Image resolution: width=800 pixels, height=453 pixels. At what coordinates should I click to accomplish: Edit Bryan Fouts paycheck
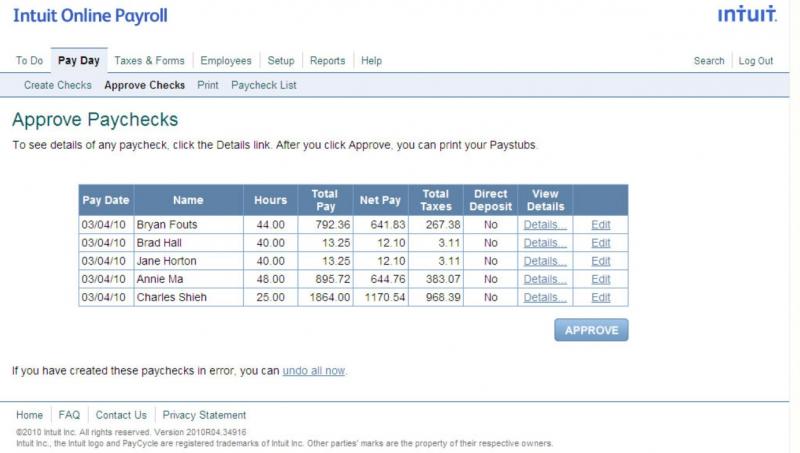click(601, 225)
